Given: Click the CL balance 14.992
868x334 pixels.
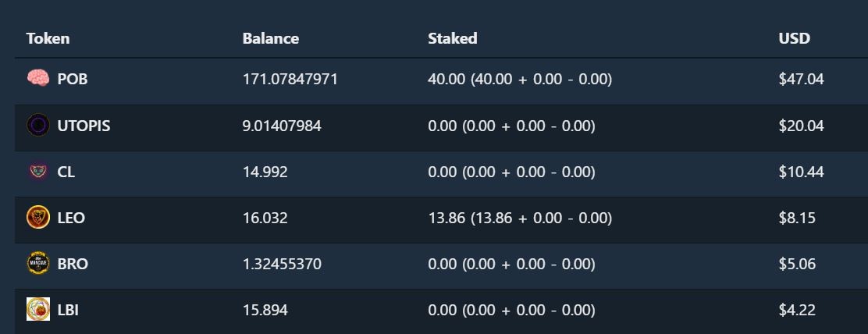Looking at the screenshot, I should click(265, 172).
